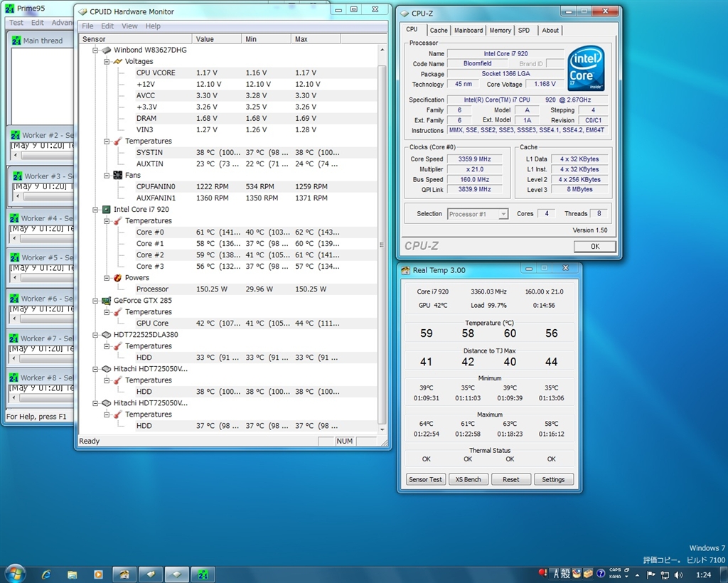Click the Intel Core i7 920 processor icon in tree
Screen dimensions: 728x583
107,209
